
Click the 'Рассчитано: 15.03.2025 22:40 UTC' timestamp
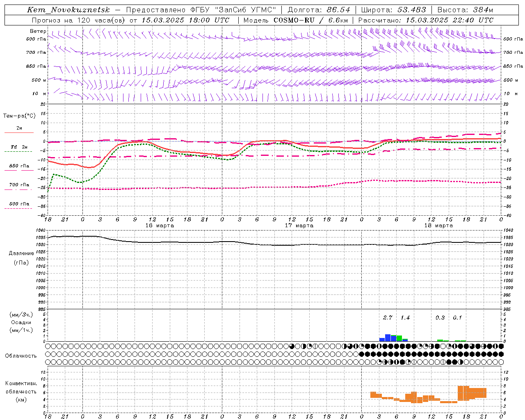(x=426, y=20)
